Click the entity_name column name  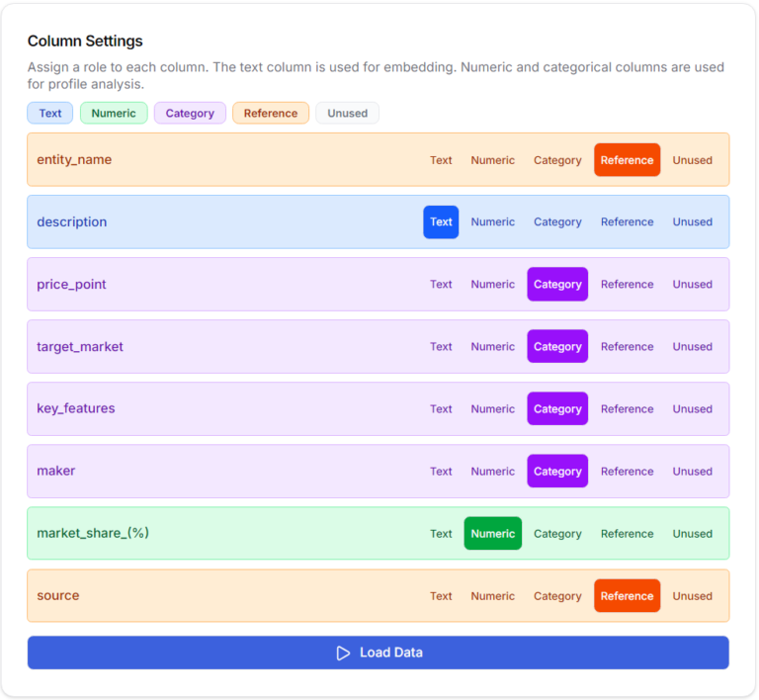(x=74, y=160)
